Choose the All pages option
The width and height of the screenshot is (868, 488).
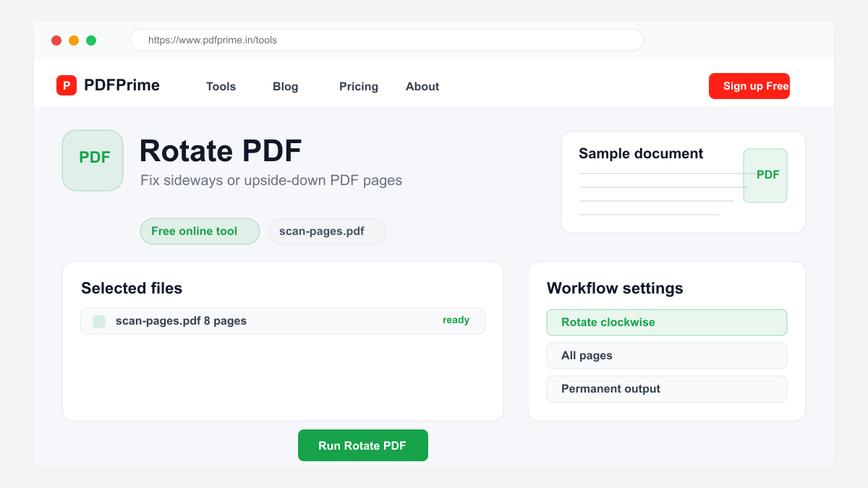(667, 356)
